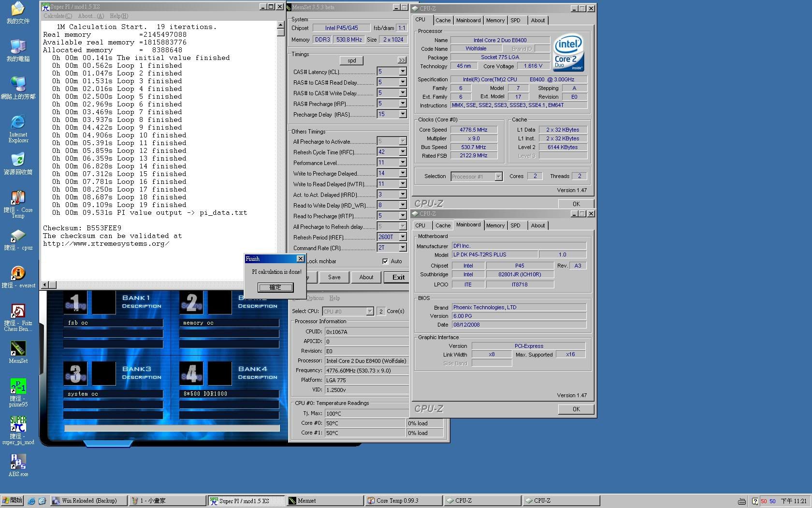Screen dimensions: 812x508
Task: Switch to Core Temp 0.99.3 taskbar item
Action: coord(403,501)
